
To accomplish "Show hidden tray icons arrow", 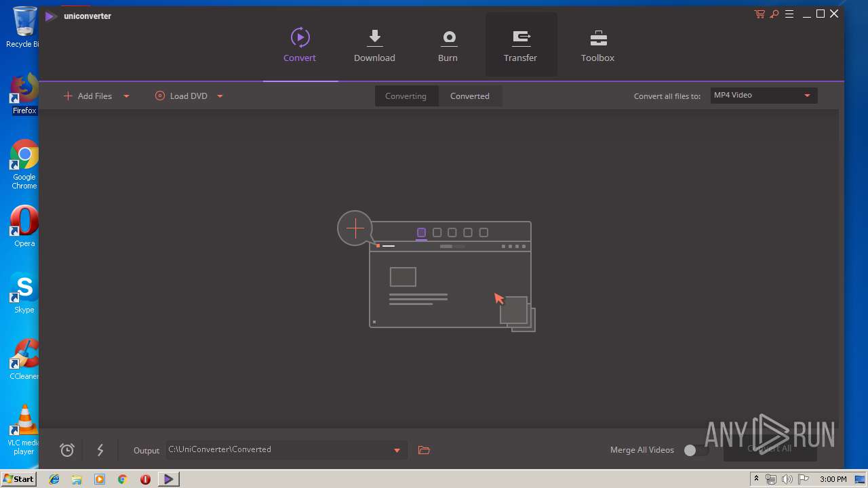I will coord(757,479).
